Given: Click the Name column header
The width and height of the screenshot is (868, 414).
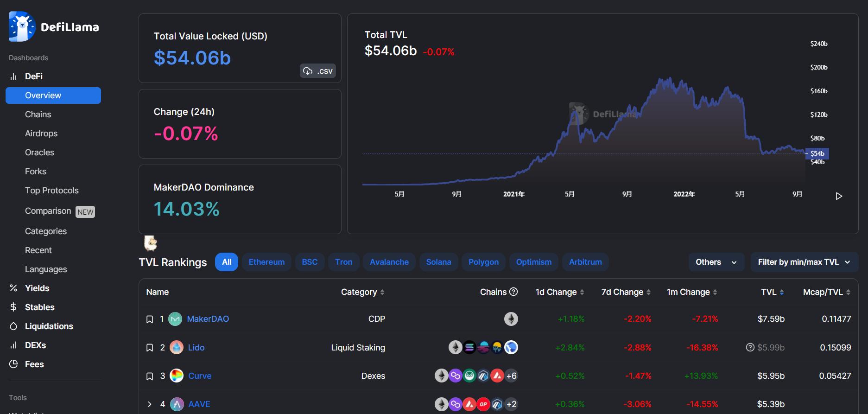Looking at the screenshot, I should (158, 292).
